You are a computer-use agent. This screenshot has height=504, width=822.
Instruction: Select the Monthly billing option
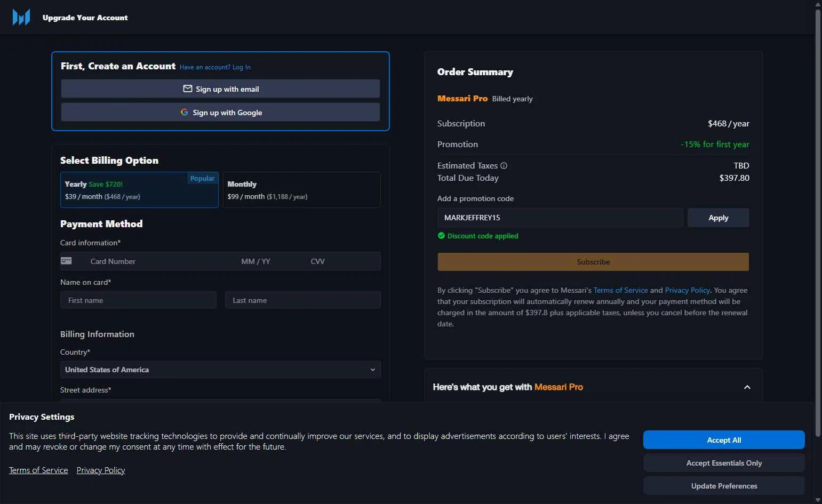[x=301, y=190]
